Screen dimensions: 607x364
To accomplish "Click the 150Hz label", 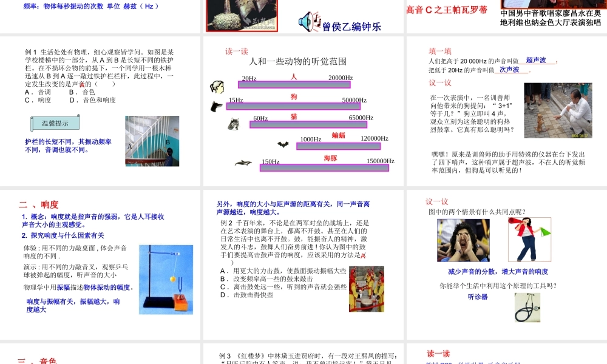I will 271,162.
